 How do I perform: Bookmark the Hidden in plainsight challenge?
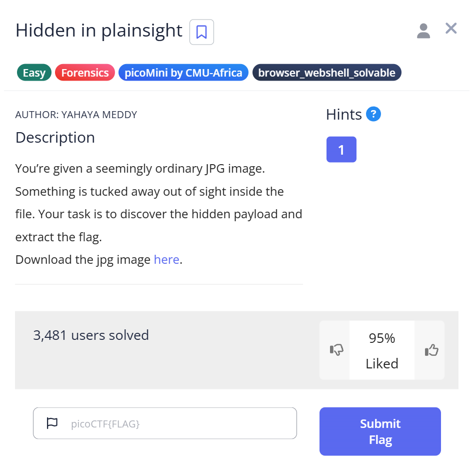[201, 32]
